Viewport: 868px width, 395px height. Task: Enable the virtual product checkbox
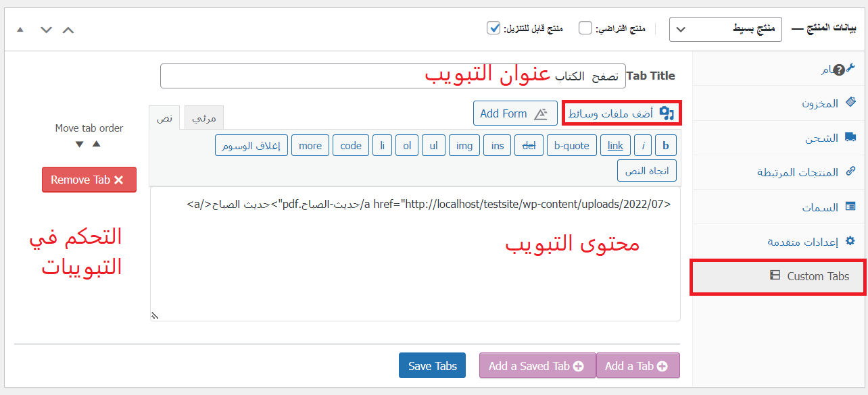click(x=585, y=28)
